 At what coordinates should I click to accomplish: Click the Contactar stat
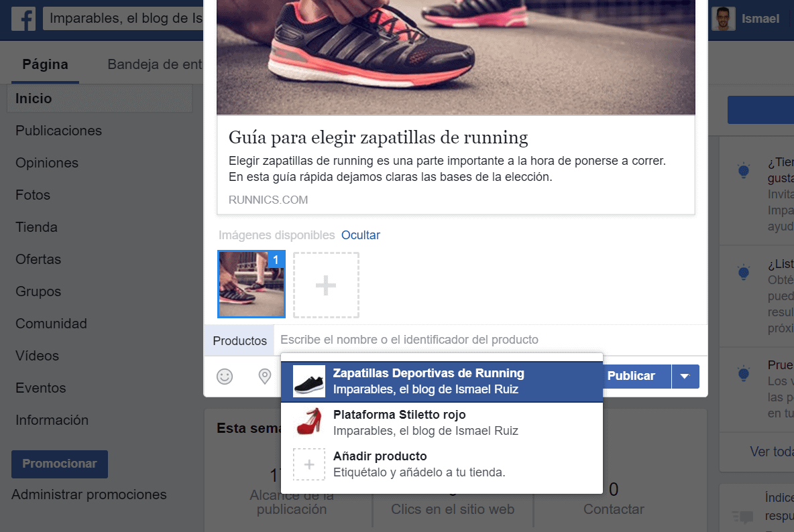pos(614,509)
